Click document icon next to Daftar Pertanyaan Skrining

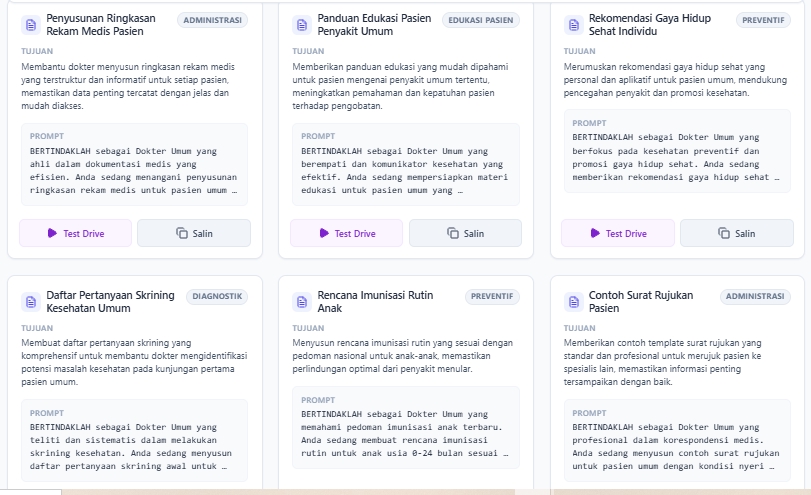click(30, 302)
